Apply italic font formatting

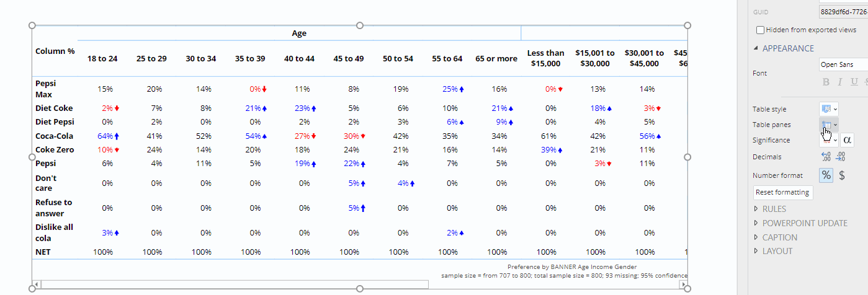click(x=840, y=82)
